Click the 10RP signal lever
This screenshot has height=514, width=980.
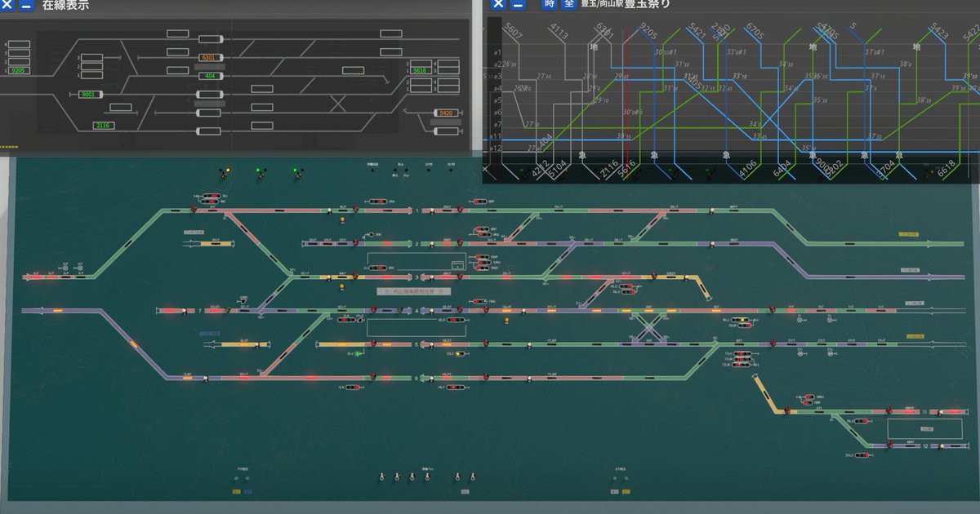(482, 257)
